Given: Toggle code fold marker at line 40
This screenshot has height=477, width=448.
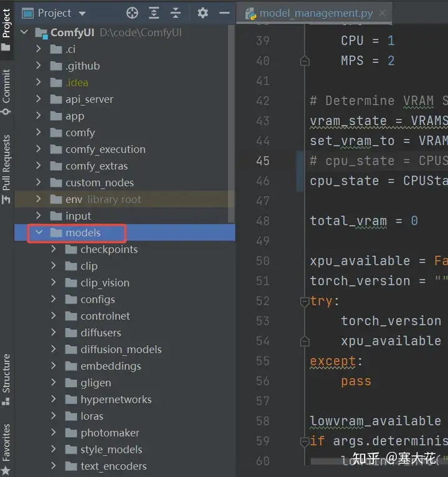Looking at the screenshot, I should [x=304, y=61].
